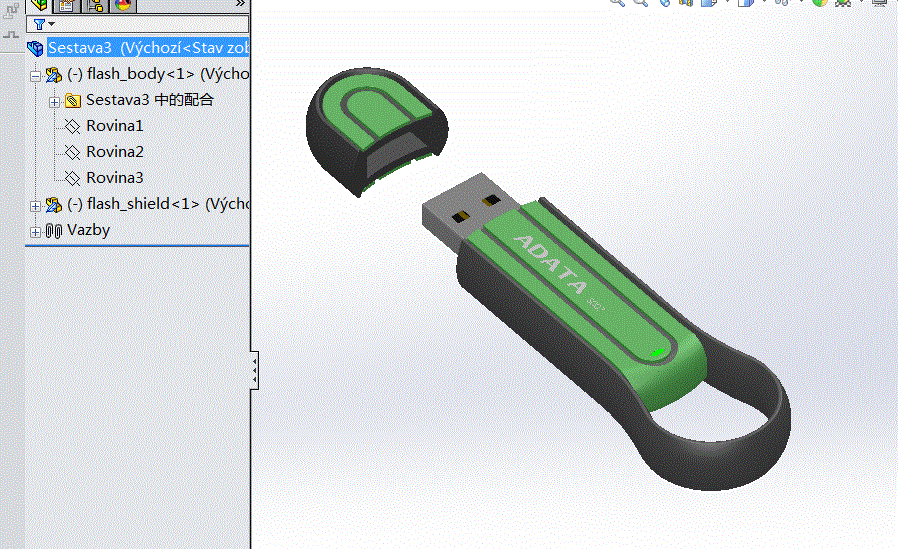Select the flash_body<1> component label
Viewport: 898px width, 549px height.
click(158, 74)
